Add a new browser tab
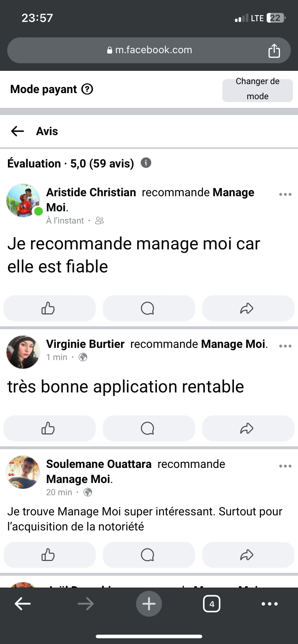The image size is (298, 644). click(149, 604)
